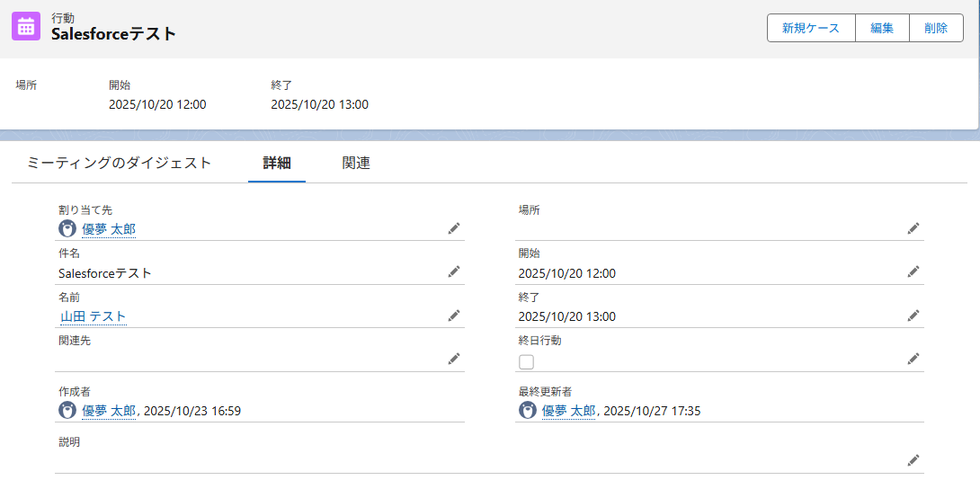Click detail 開始 value 2025/10/20 12:00
The height and width of the screenshot is (489, 980).
tap(567, 273)
